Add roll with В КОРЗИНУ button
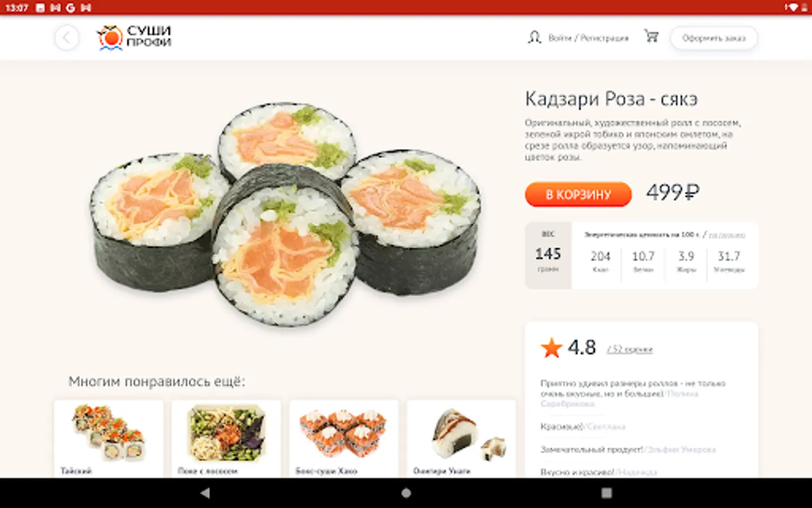Viewport: 812px width, 508px height. [x=578, y=194]
